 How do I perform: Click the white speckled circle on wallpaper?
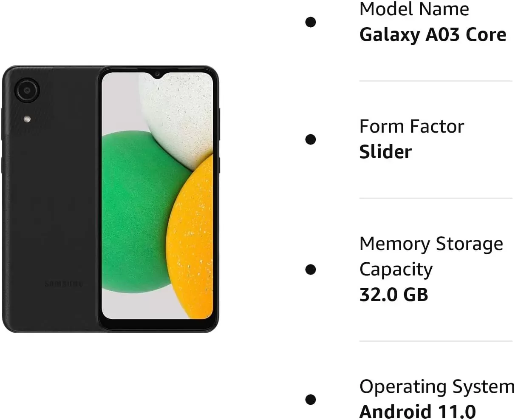[x=178, y=111]
